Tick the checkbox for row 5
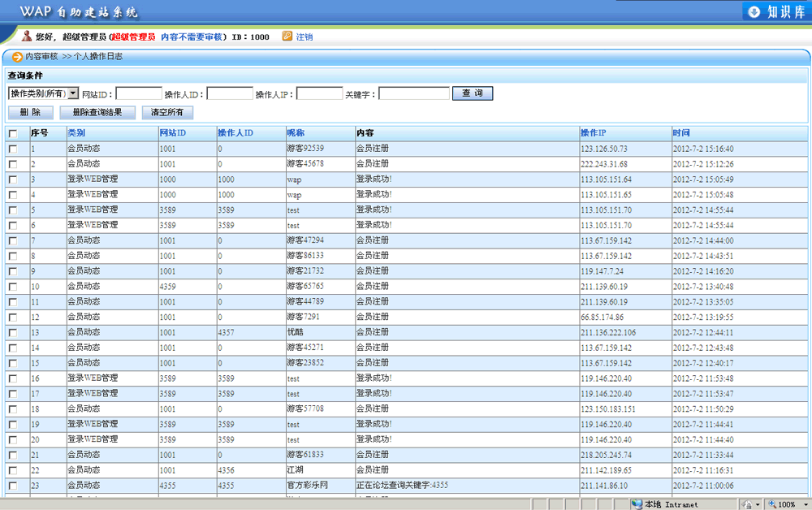812x510 pixels. [13, 210]
